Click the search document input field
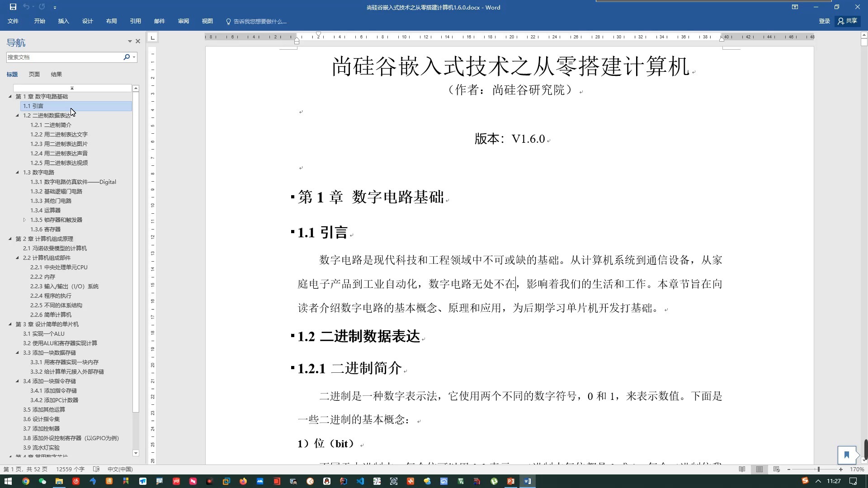868x488 pixels. pyautogui.click(x=64, y=57)
